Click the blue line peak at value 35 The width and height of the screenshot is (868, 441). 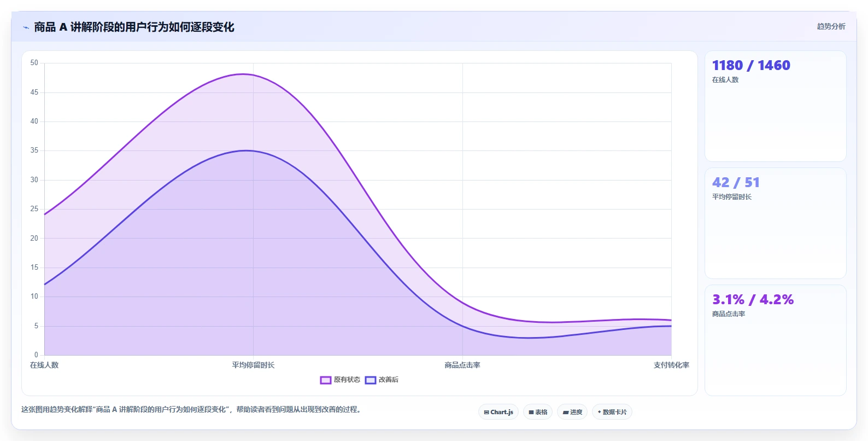pyautogui.click(x=248, y=150)
